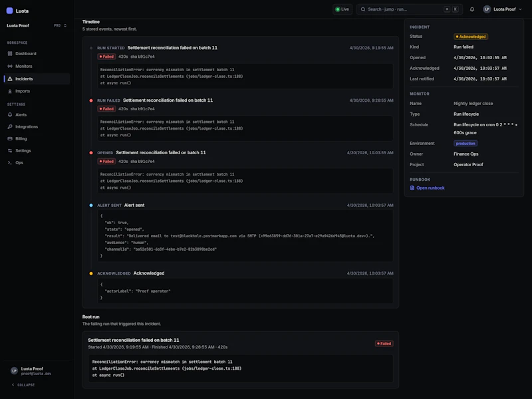Click the ACKNOWLEDGED timeline marker dot
Viewport: 532px width, 399px height.
(x=91, y=273)
